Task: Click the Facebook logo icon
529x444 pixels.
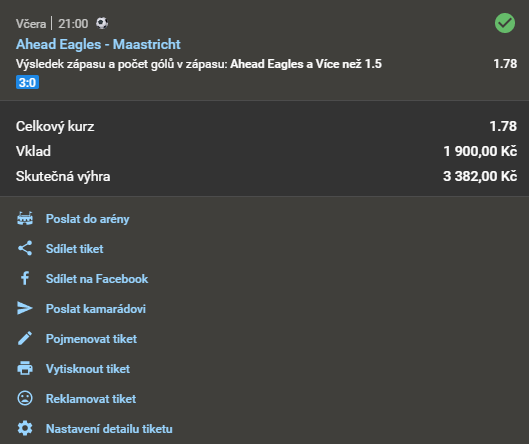Action: pos(25,278)
